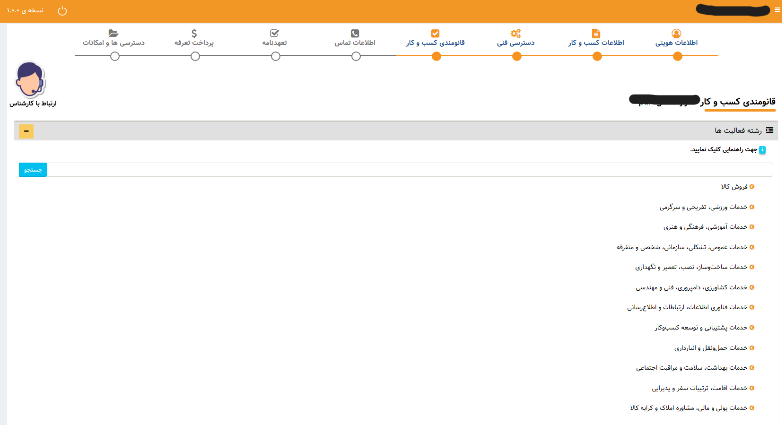782x425 pixels.
Task: Click the دسترسی فنی gears icon
Action: tap(516, 33)
